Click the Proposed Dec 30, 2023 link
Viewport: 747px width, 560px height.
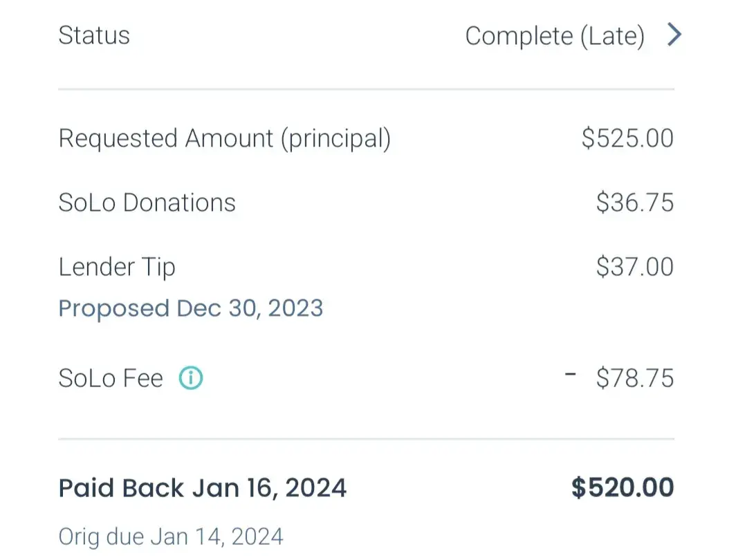click(x=191, y=308)
